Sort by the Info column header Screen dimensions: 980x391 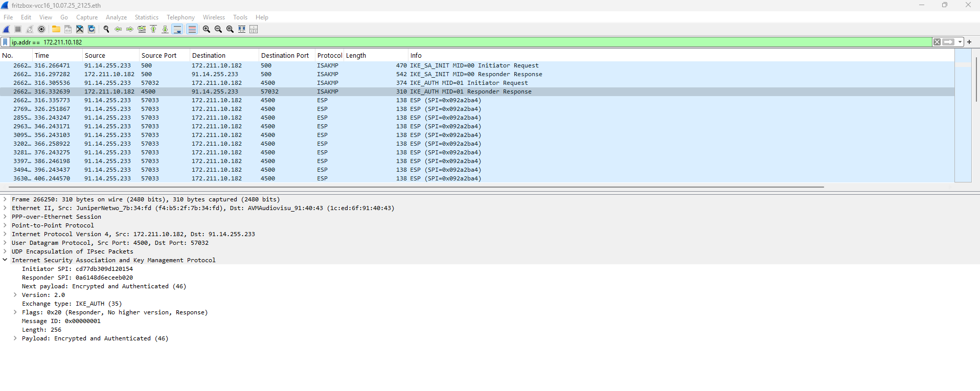point(681,55)
